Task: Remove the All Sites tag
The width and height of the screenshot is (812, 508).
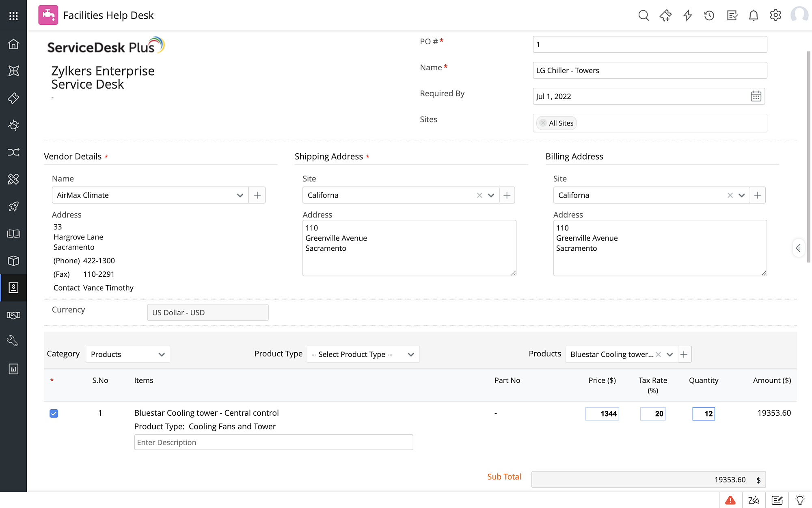Action: [543, 123]
